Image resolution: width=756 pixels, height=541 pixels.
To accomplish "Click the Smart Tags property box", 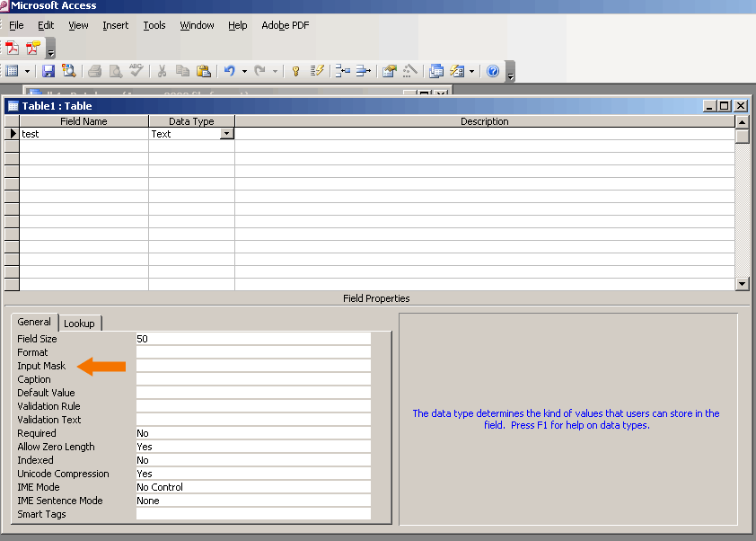I will click(253, 514).
